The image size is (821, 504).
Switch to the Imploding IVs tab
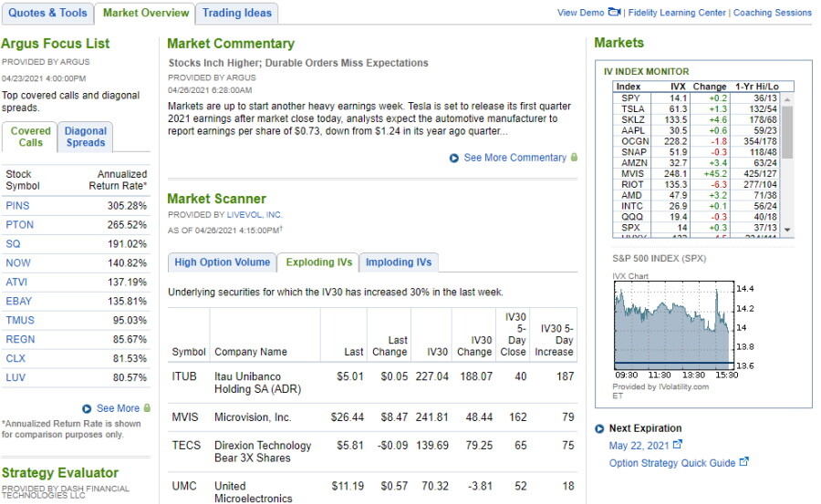pos(399,262)
